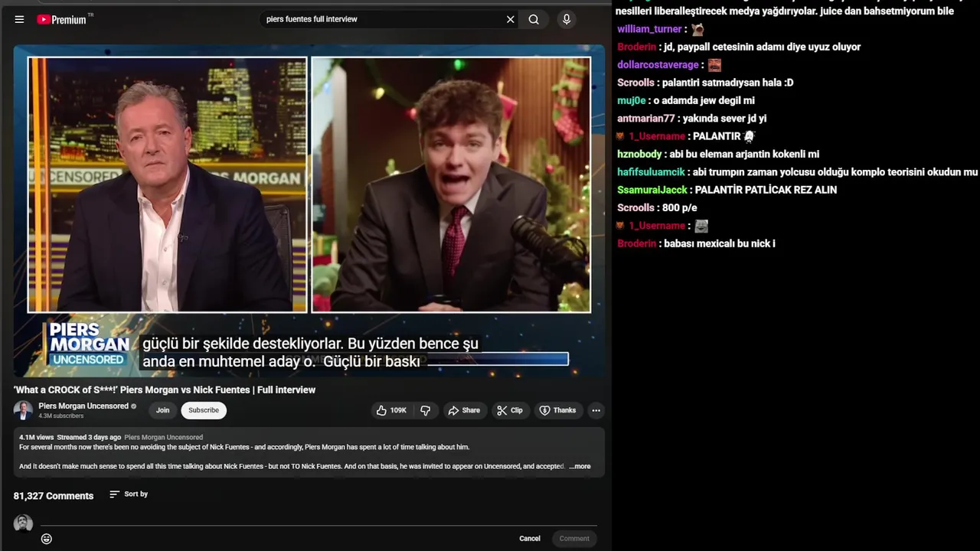Dislike the video with thumbs down
980x551 pixels.
[x=426, y=410]
